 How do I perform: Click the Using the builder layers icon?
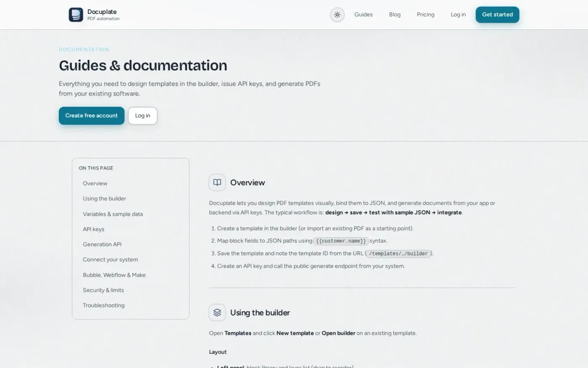(217, 312)
